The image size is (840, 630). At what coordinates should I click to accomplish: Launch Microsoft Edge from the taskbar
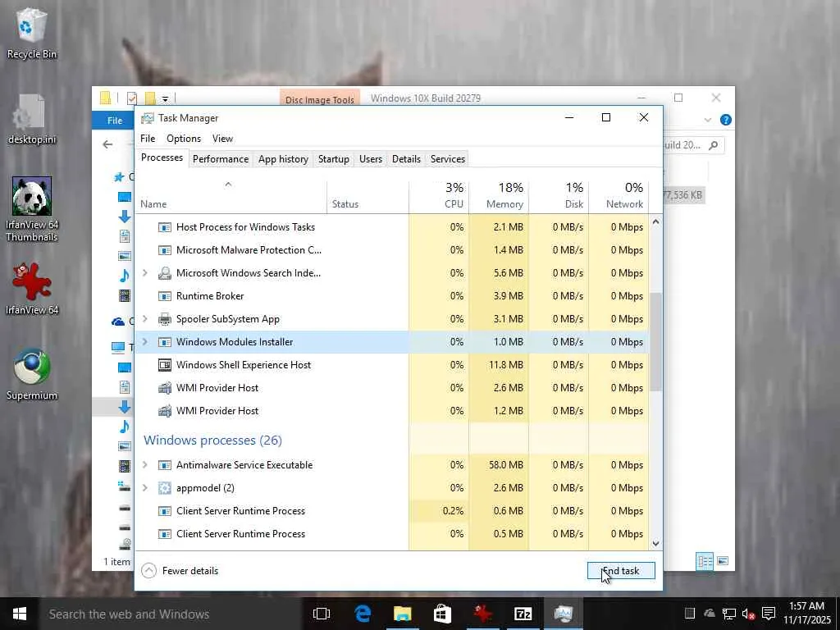click(363, 614)
